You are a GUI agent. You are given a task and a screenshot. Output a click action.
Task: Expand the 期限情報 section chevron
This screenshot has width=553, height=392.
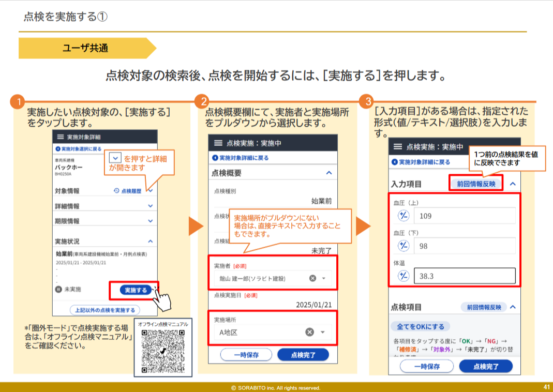(151, 221)
